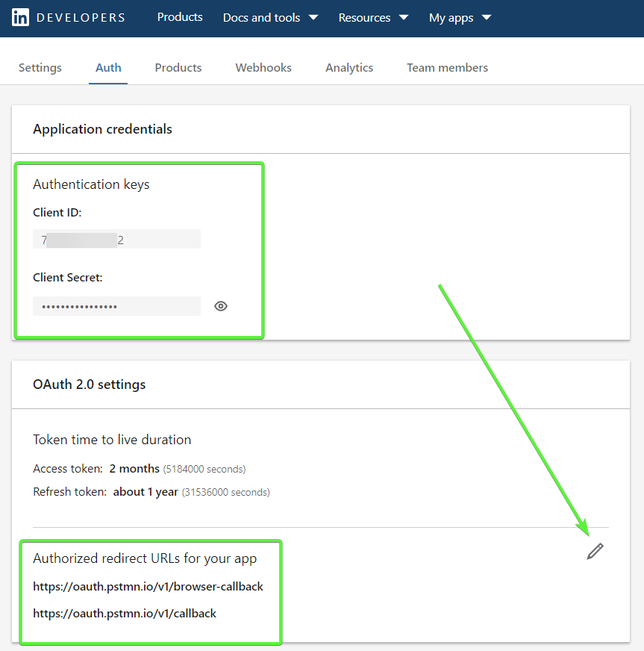Select the Auth tab
Screen dimensions: 644x651
(x=108, y=68)
